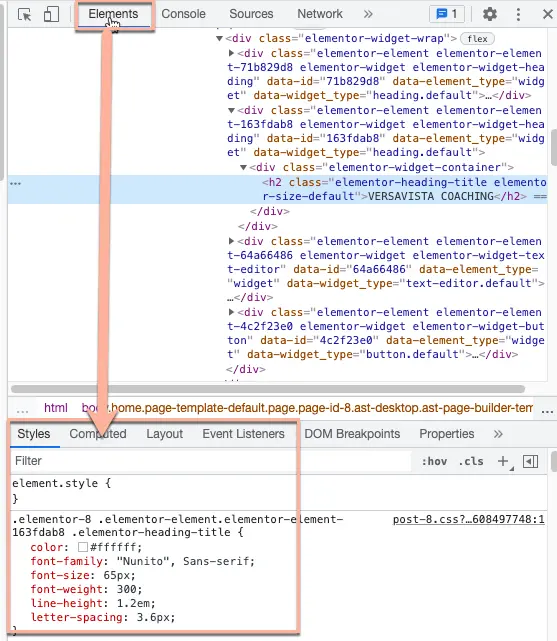
Task: Expand the 4c2f23e0 button widget div
Action: click(x=231, y=312)
